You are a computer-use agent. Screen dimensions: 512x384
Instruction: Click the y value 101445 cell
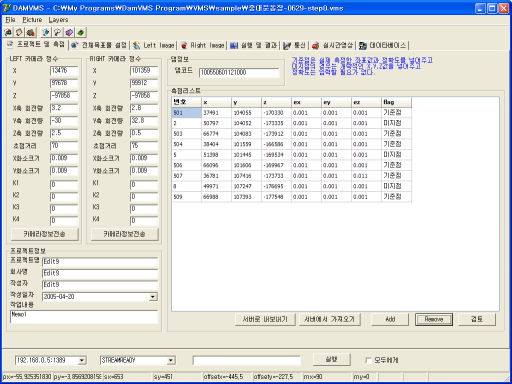click(x=246, y=155)
